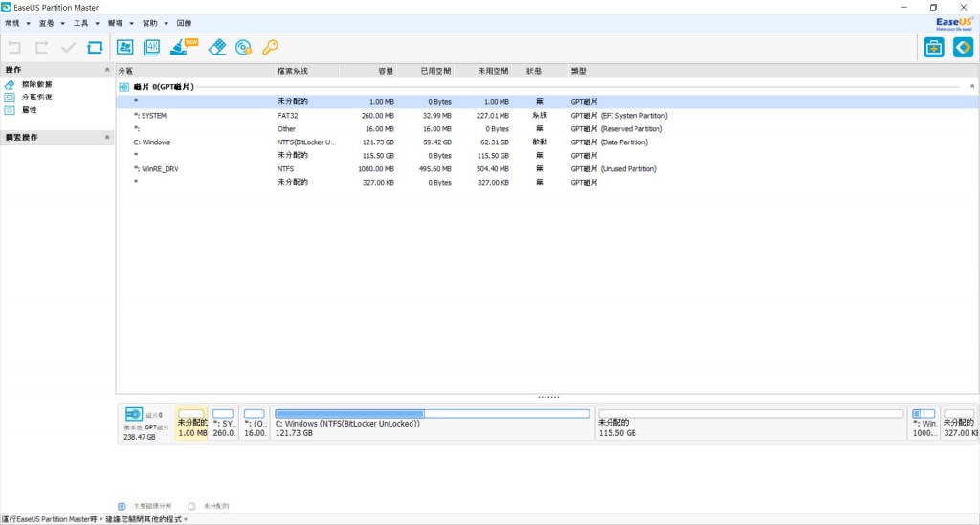
Task: Open the Migrate OS tool with Windows logo
Action: 125,48
